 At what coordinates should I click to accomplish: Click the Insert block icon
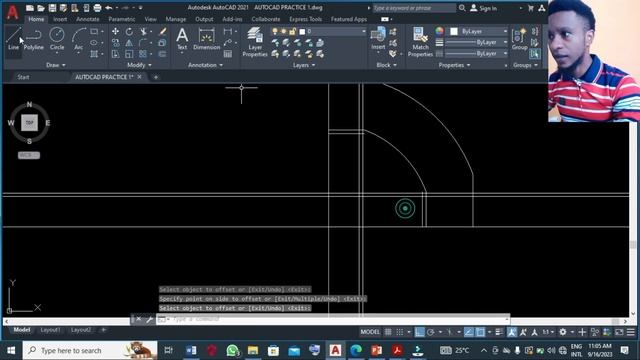[x=378, y=39]
